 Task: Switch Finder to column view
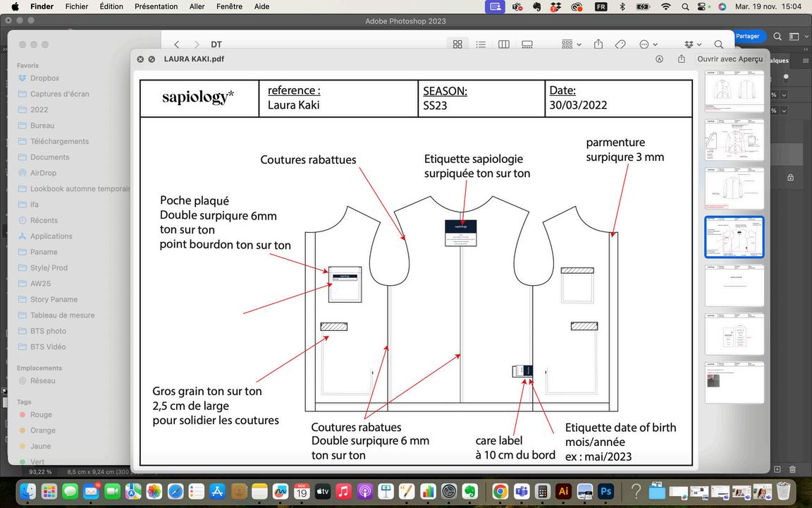click(x=504, y=44)
